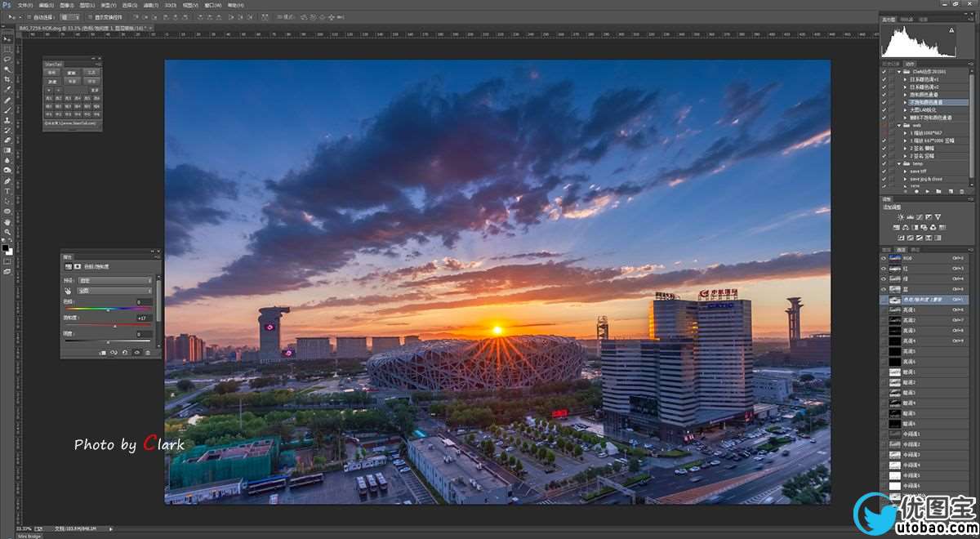This screenshot has width=980, height=539.
Task: Click the create new action icon
Action: (950, 191)
